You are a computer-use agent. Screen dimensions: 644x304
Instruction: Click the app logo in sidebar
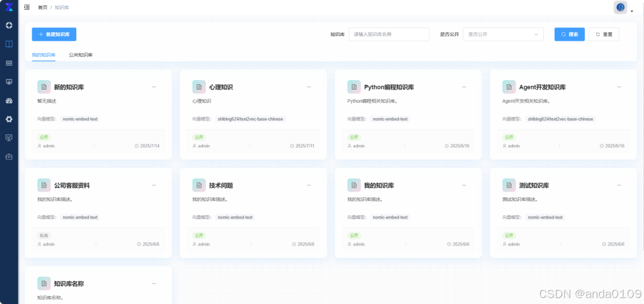(x=9, y=7)
